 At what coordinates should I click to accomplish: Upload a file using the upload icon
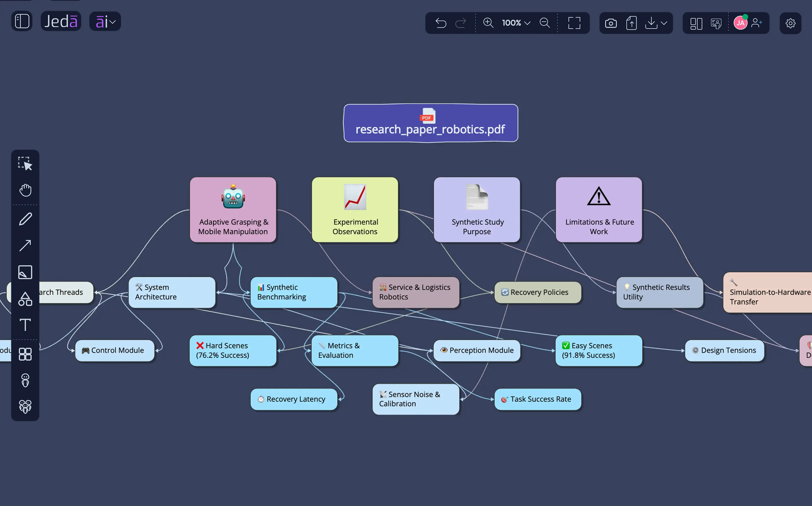(x=631, y=23)
